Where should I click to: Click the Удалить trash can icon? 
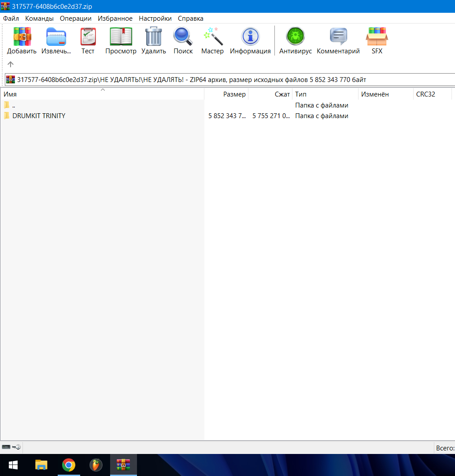pos(153,37)
